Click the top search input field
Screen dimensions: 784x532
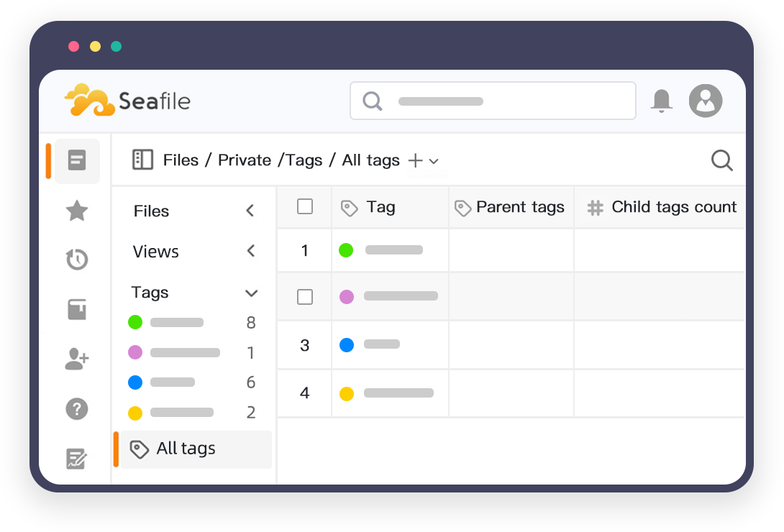(493, 101)
